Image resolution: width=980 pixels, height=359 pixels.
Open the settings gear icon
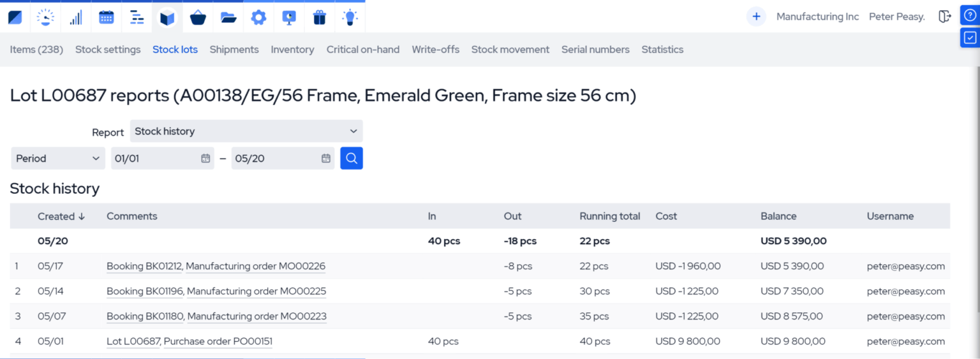(258, 17)
